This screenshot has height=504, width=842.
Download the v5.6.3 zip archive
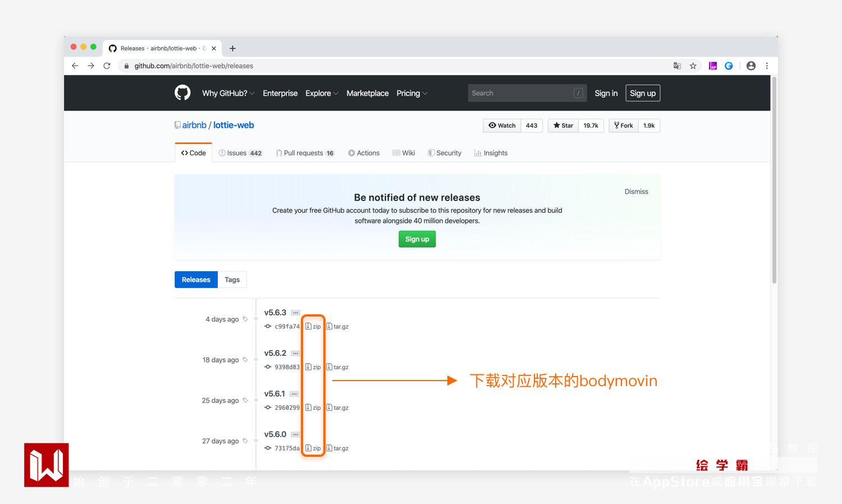click(313, 327)
